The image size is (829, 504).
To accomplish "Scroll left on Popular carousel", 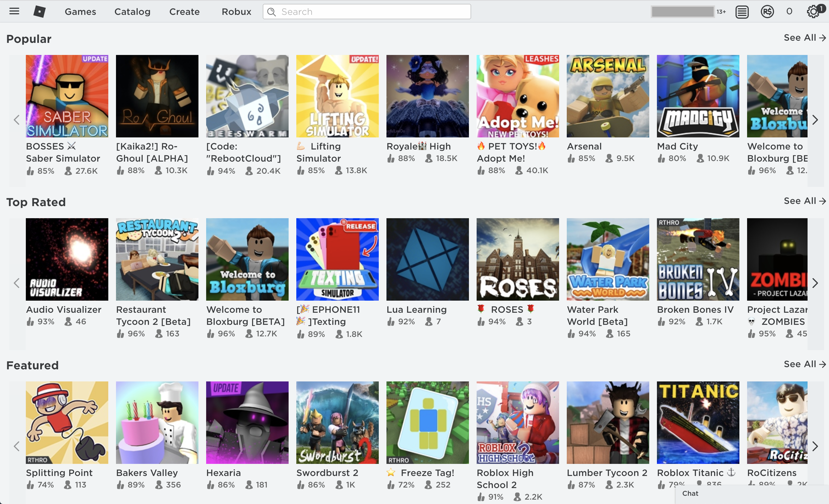I will pyautogui.click(x=16, y=119).
